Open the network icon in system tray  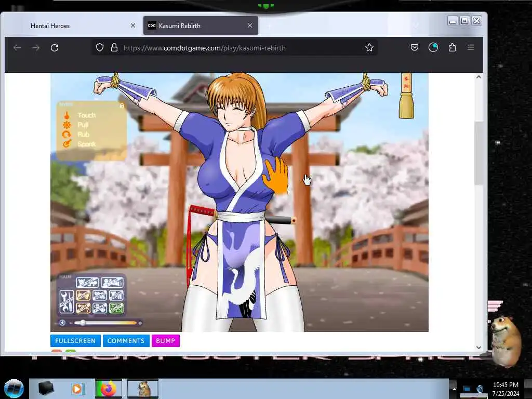coord(467,389)
